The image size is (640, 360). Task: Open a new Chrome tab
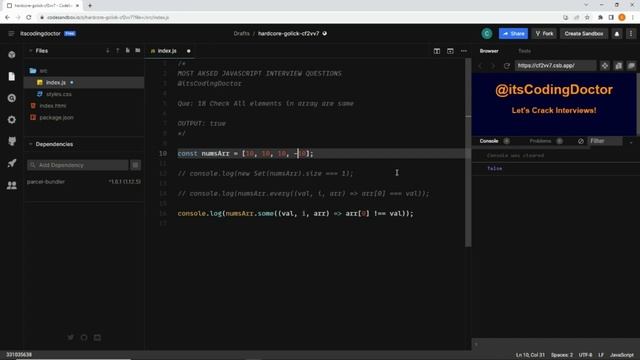tap(90, 6)
